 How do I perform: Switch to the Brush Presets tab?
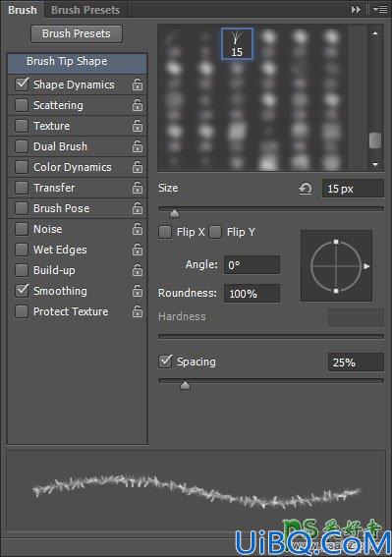[85, 10]
